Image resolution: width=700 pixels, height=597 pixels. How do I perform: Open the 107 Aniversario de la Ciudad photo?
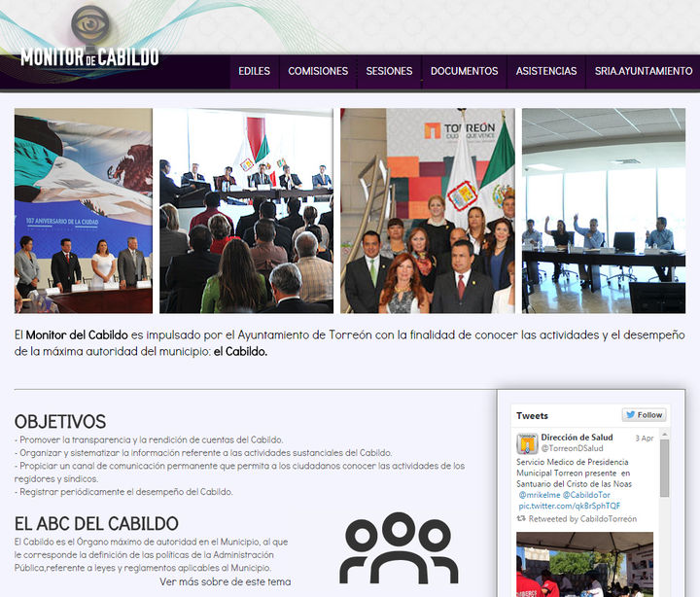[83, 210]
